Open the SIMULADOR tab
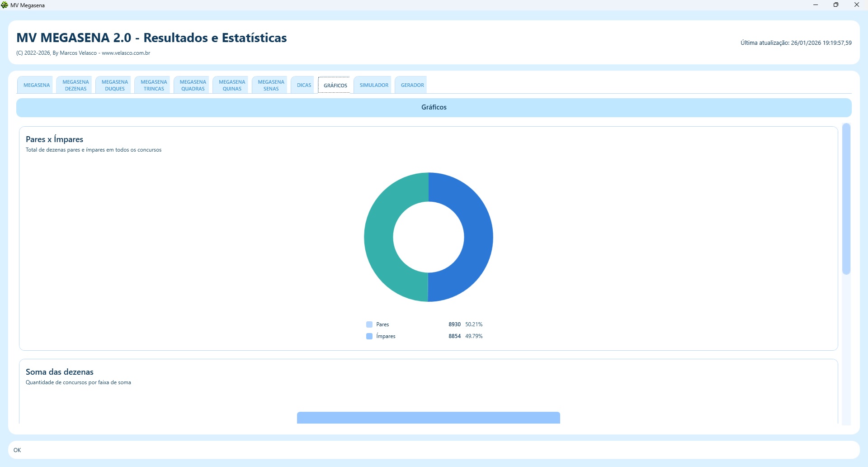The height and width of the screenshot is (467, 868). (374, 85)
